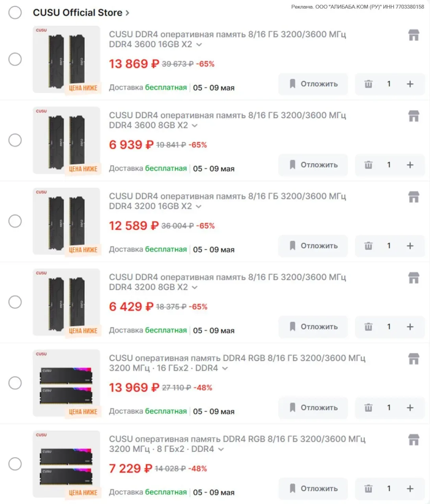Remove the 7 229 ₽ RGB item with trash icon

pyautogui.click(x=368, y=489)
